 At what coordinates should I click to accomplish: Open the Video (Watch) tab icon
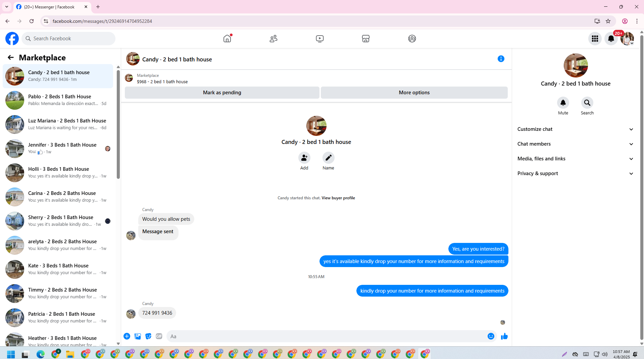pos(320,39)
